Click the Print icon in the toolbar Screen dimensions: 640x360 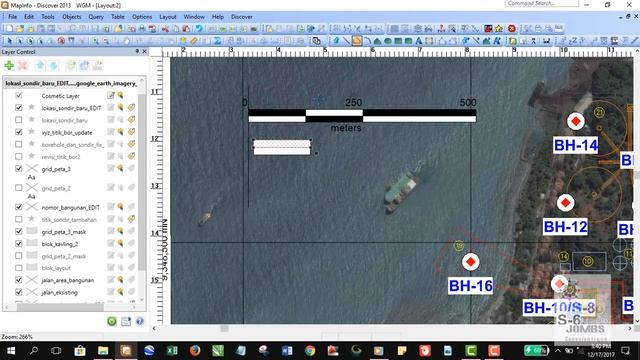pos(142,29)
